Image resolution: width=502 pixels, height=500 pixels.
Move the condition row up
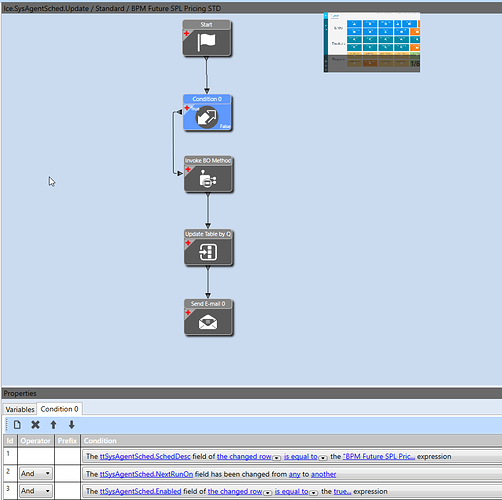(x=53, y=425)
